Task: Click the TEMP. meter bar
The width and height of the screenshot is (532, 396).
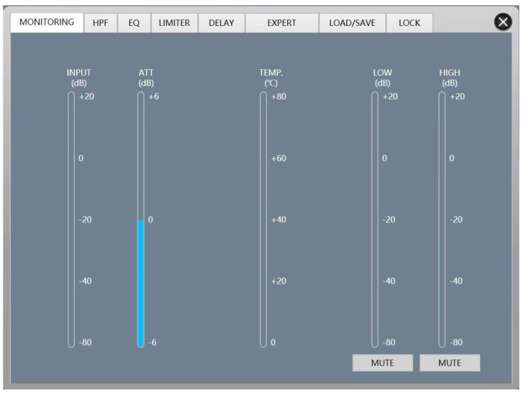Action: (264, 220)
